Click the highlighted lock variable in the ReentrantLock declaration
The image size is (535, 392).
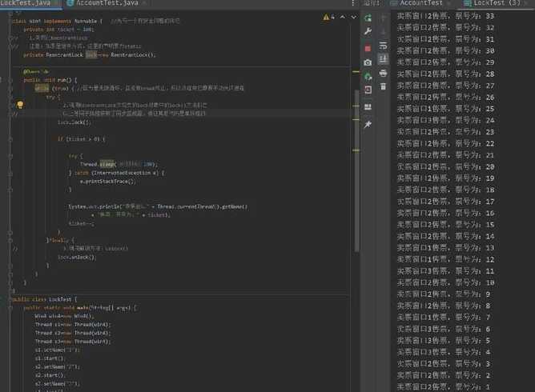(91, 55)
